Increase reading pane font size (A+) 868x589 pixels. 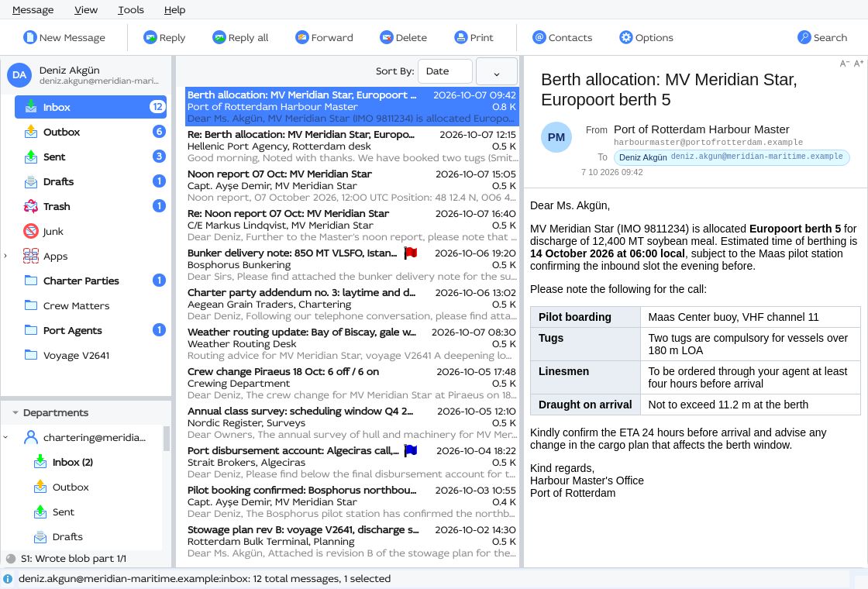pyautogui.click(x=859, y=64)
